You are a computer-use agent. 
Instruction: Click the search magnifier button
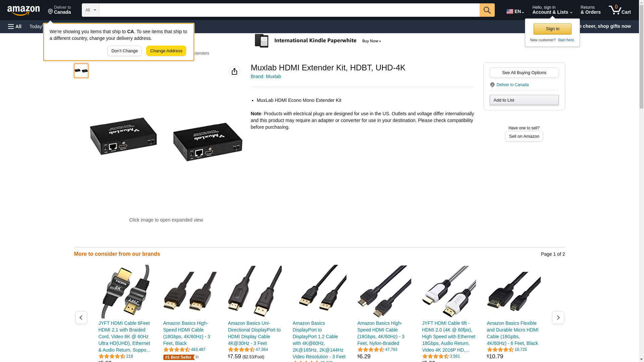pos(487,10)
